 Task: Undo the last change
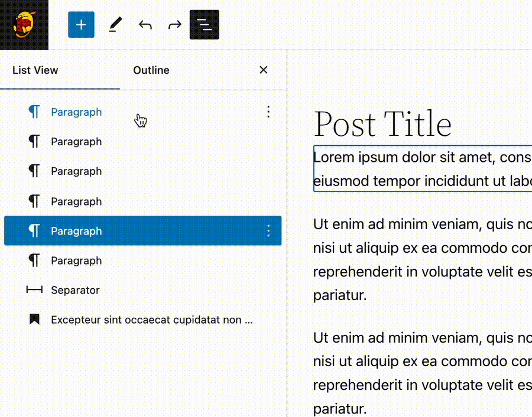tap(145, 25)
